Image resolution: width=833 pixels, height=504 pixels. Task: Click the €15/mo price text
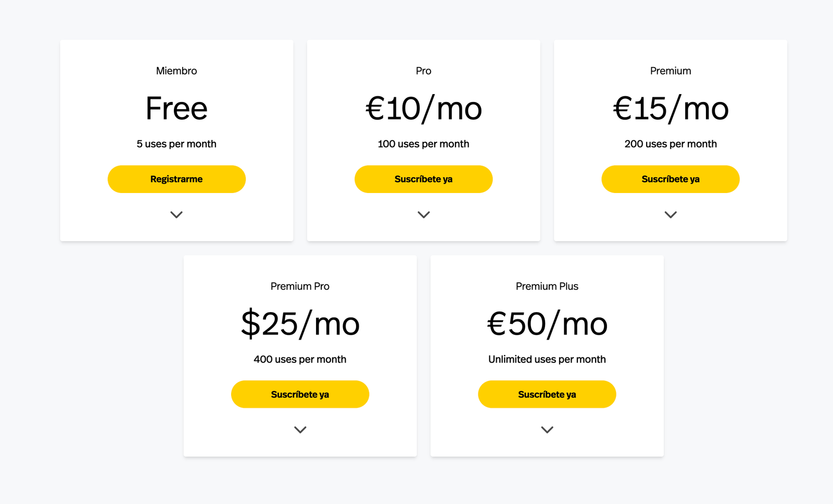point(671,108)
